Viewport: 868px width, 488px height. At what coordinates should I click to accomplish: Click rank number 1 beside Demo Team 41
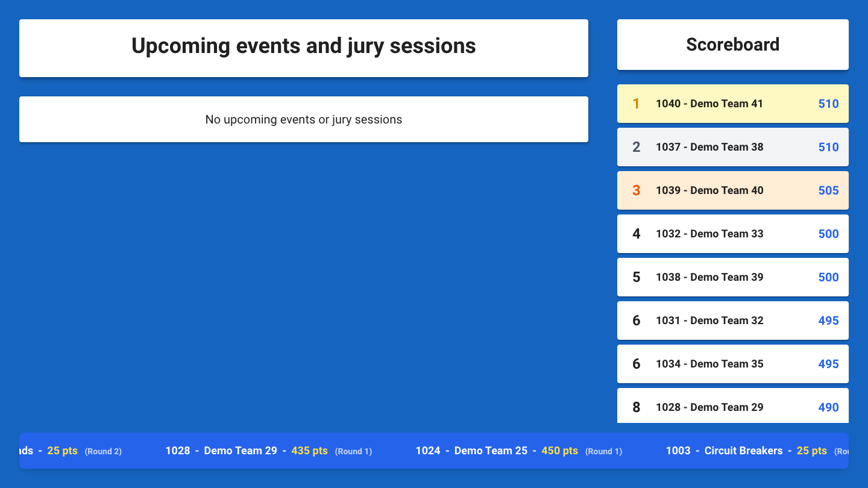(x=636, y=104)
